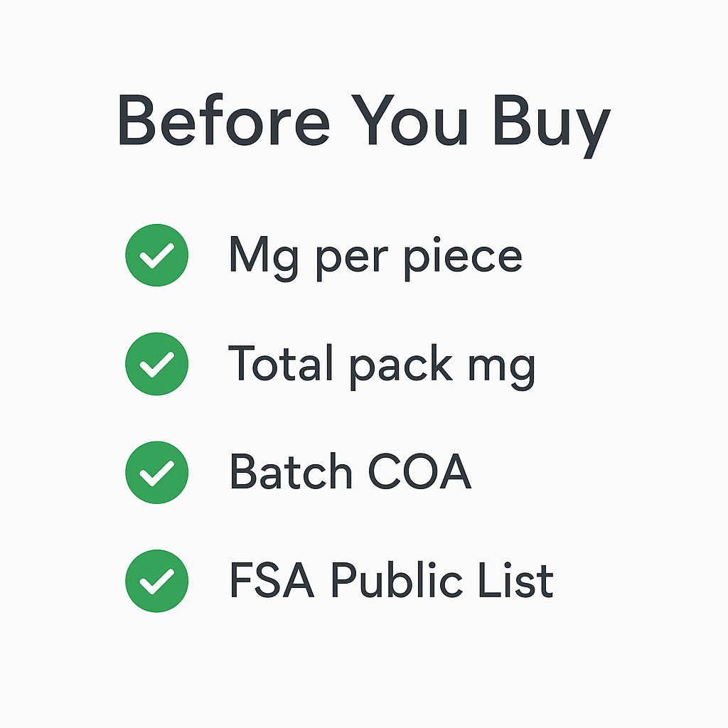Select the green check icon beside Batch COA
728x728 pixels.
[x=156, y=472]
